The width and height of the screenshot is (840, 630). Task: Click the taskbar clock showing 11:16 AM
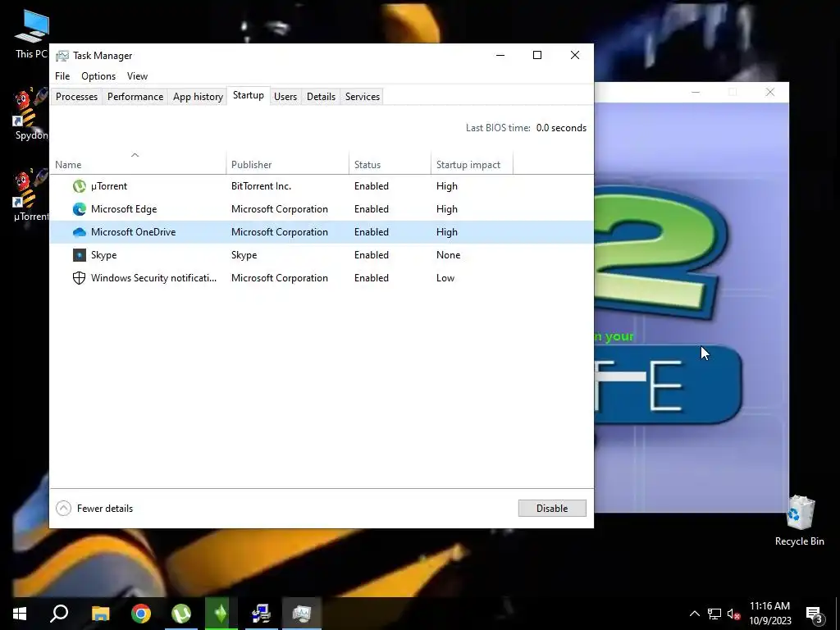pyautogui.click(x=769, y=614)
